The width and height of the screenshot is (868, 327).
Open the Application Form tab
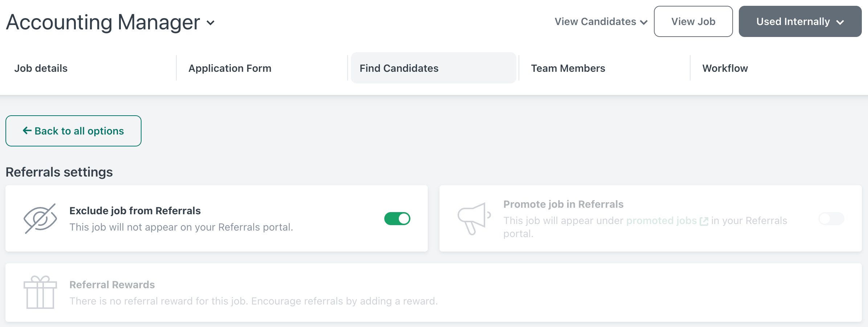[x=230, y=68]
